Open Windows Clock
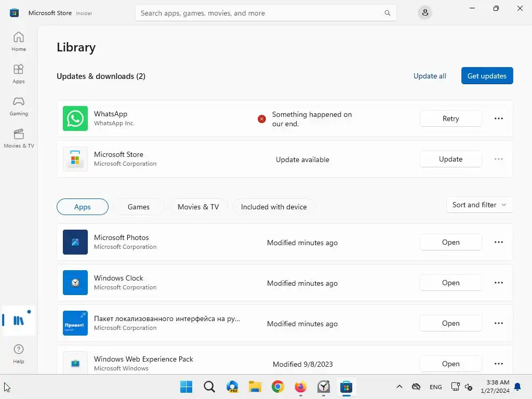 tap(450, 283)
